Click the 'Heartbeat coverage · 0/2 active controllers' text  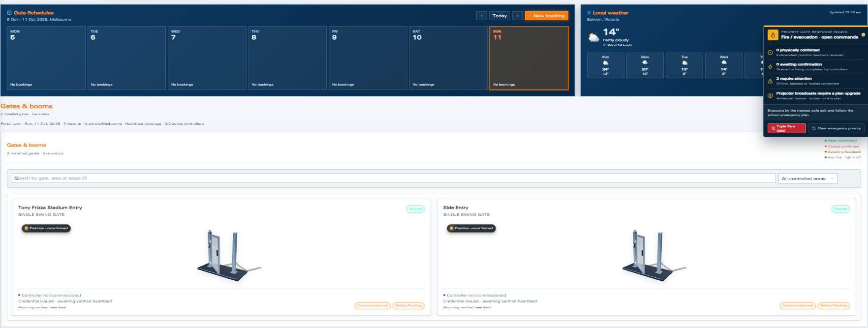[164, 124]
